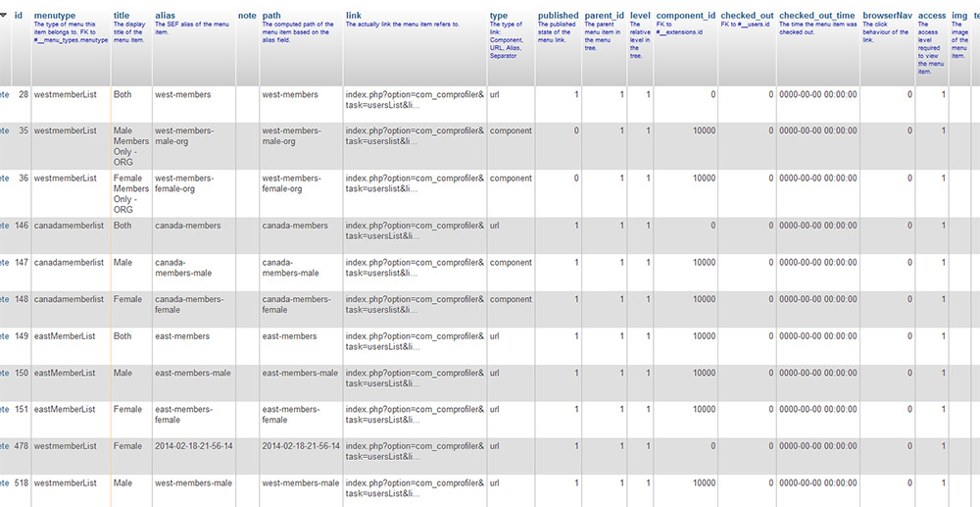Image resolution: width=980 pixels, height=507 pixels.
Task: Click alias cell 'canada-members' in row 146
Action: pyautogui.click(x=187, y=225)
